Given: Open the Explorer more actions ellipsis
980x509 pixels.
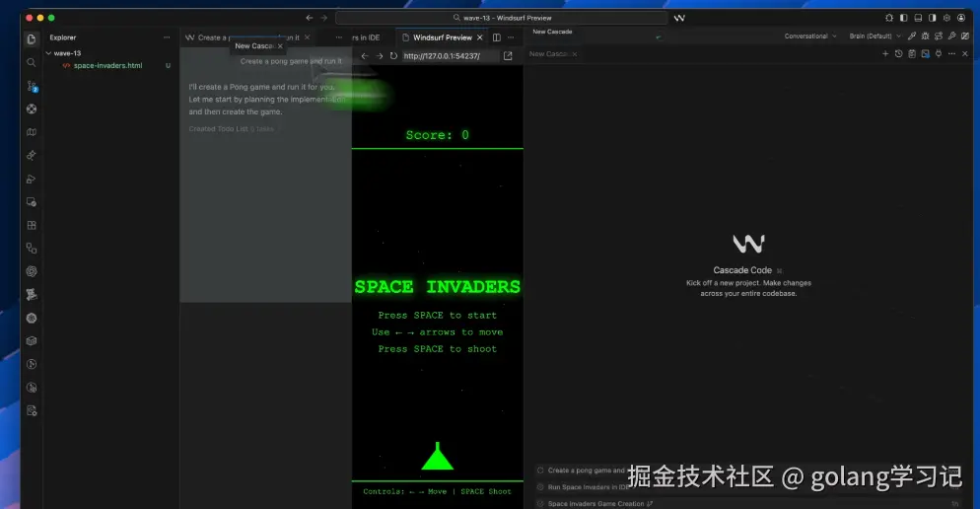Looking at the screenshot, I should (167, 37).
